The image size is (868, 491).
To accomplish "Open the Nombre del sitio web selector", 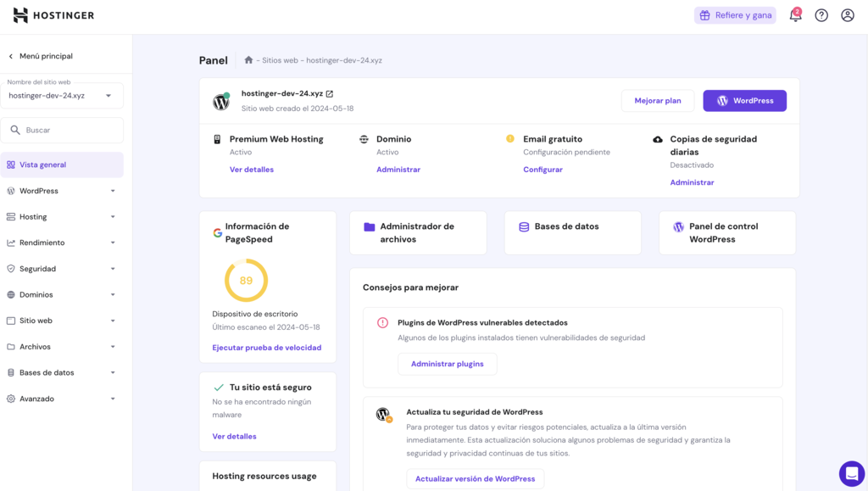I will (63, 95).
